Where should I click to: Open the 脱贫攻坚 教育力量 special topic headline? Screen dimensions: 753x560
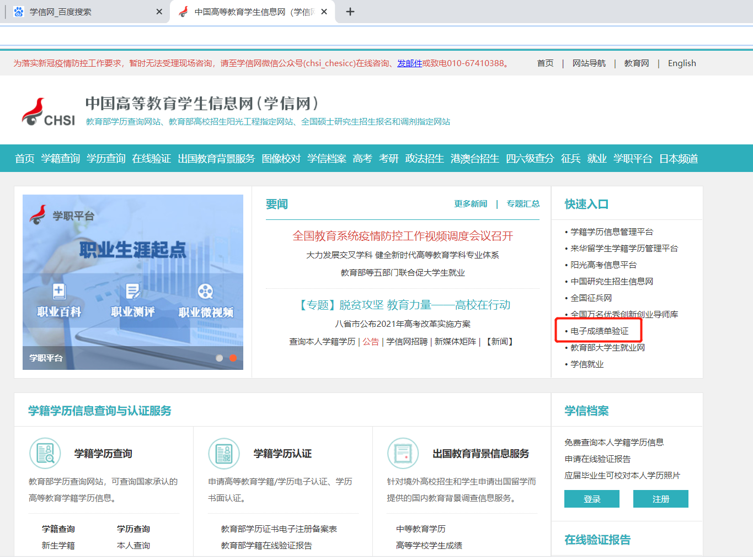point(403,305)
